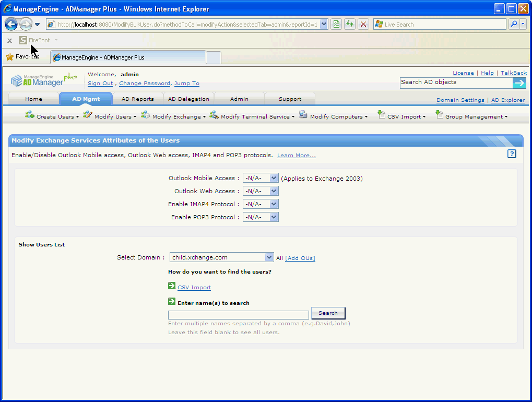Click the Enter names to search field
Image resolution: width=532 pixels, height=402 pixels.
pos(239,315)
